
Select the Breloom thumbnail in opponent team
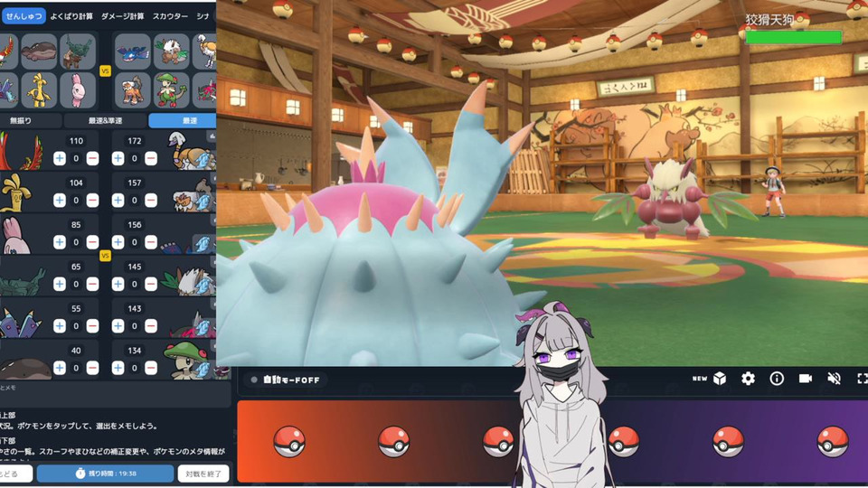coord(171,90)
